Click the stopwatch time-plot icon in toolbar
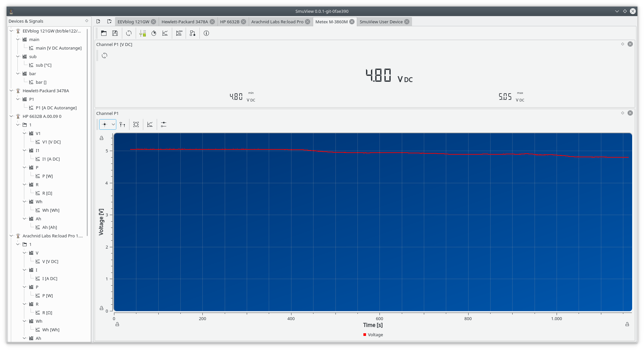 point(154,33)
